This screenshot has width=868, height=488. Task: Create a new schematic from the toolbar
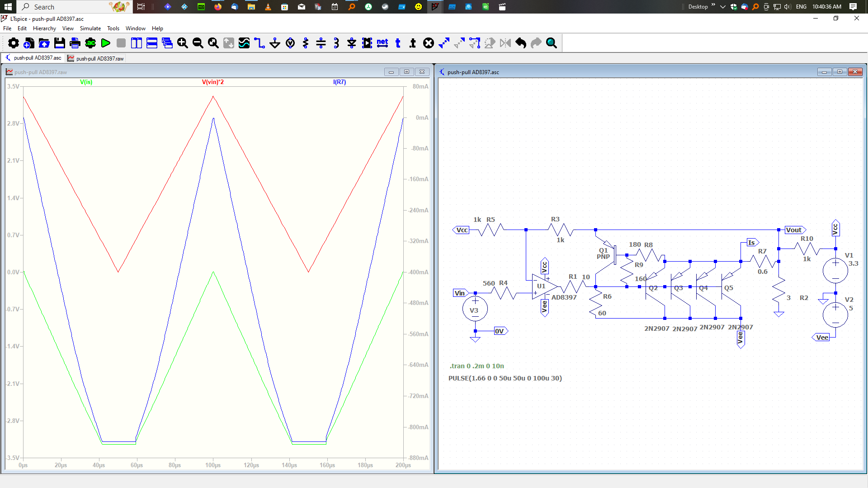click(x=29, y=43)
